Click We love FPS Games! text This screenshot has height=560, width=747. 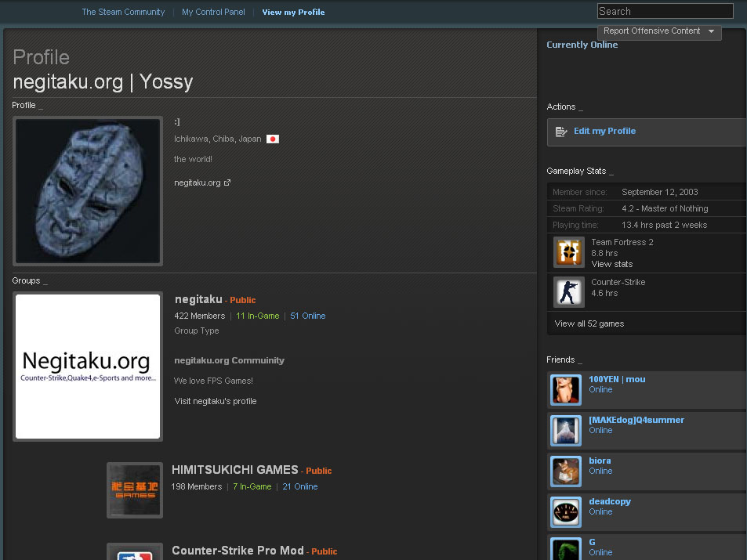(x=213, y=381)
